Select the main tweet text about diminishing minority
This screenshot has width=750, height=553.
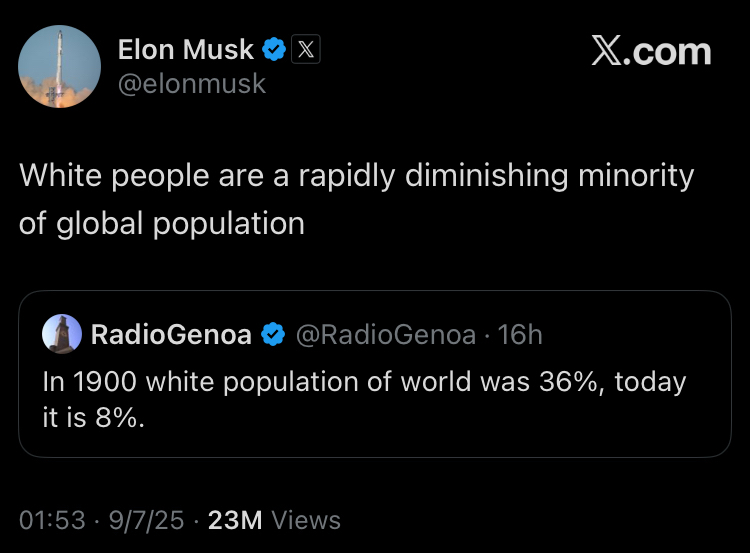point(356,199)
